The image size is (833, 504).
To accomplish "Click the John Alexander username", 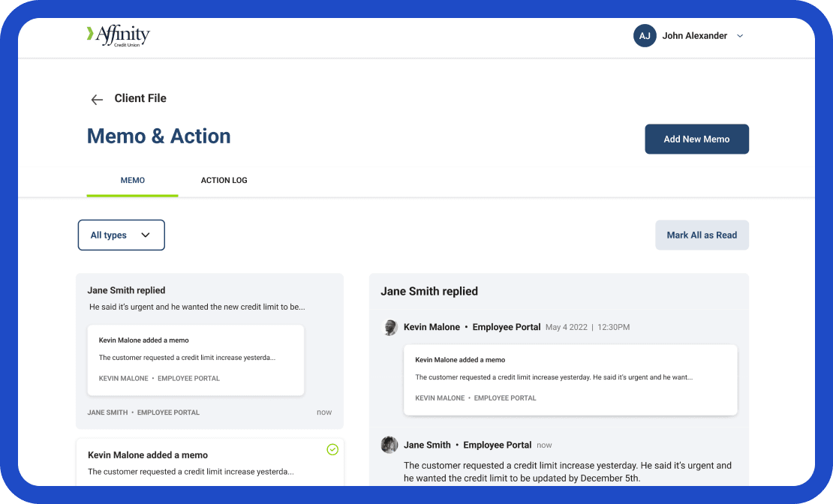I will tap(694, 36).
